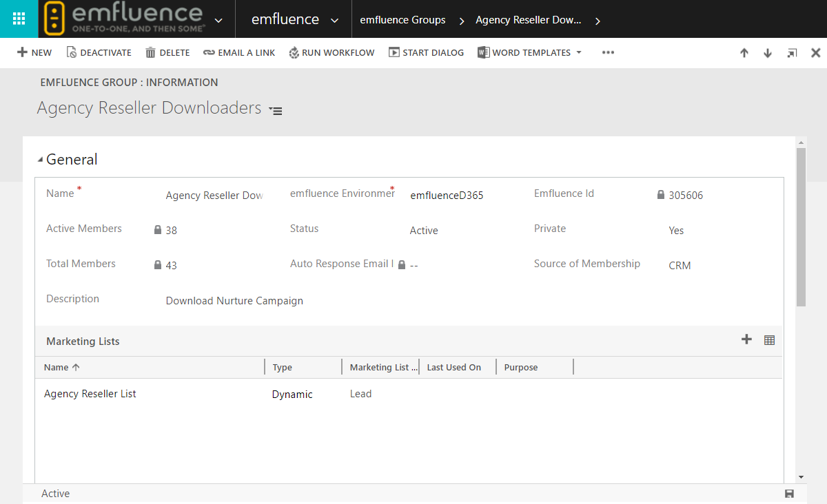Pop out the form in new window
Image resolution: width=827 pixels, height=504 pixels.
click(x=792, y=53)
